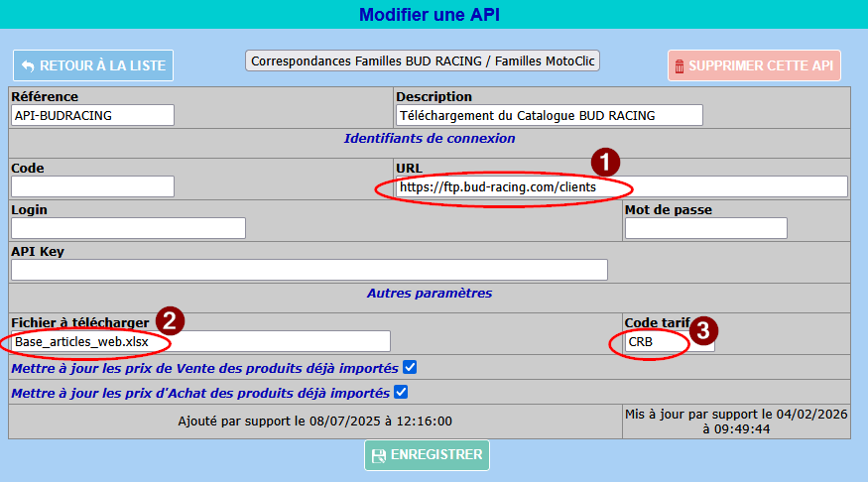The image size is (868, 482).
Task: Select the Fichier à télécharger field
Action: 200,341
